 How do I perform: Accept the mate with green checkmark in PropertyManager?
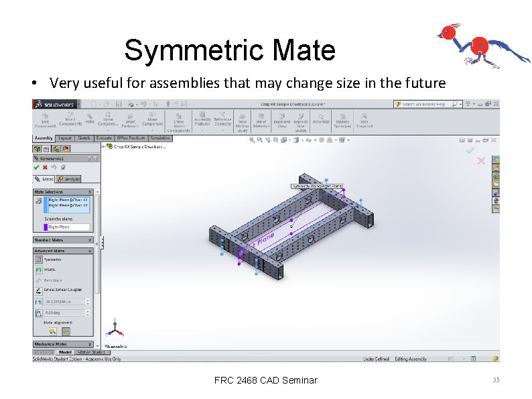(x=37, y=167)
